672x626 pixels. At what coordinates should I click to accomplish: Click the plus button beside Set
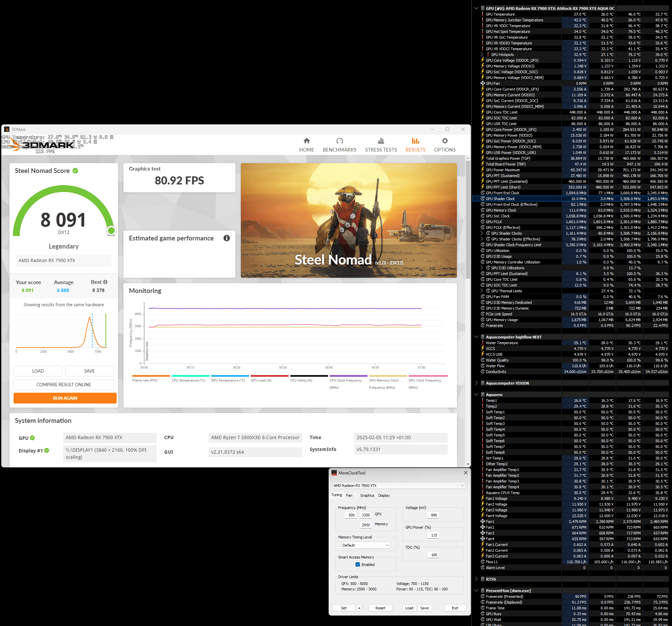pos(359,608)
